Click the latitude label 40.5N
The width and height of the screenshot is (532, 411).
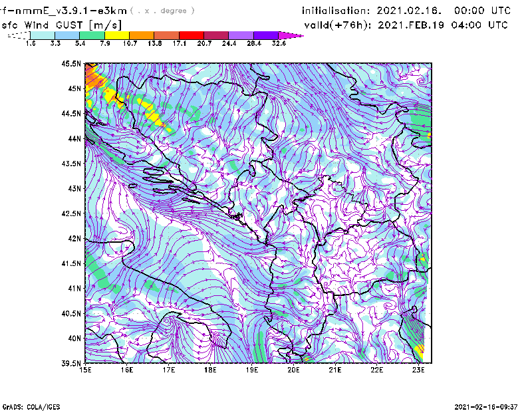point(71,313)
